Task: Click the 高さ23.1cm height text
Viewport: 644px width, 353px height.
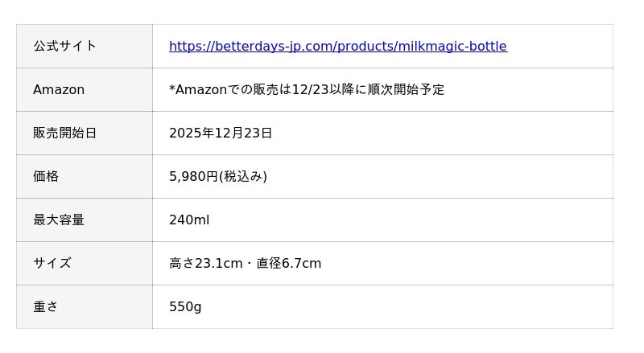Action: (x=205, y=264)
